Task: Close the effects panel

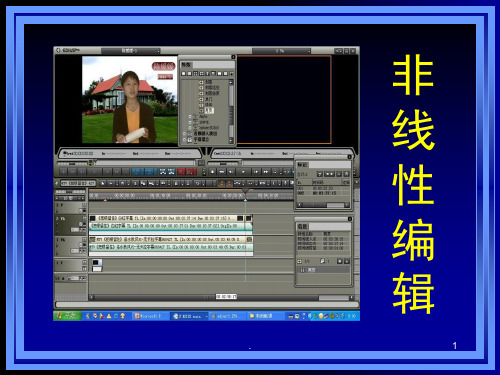Action: coord(233,57)
